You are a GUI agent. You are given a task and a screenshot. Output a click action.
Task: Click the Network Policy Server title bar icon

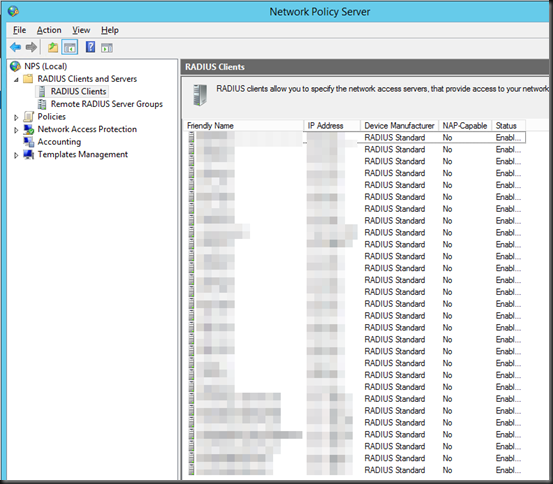pyautogui.click(x=13, y=12)
